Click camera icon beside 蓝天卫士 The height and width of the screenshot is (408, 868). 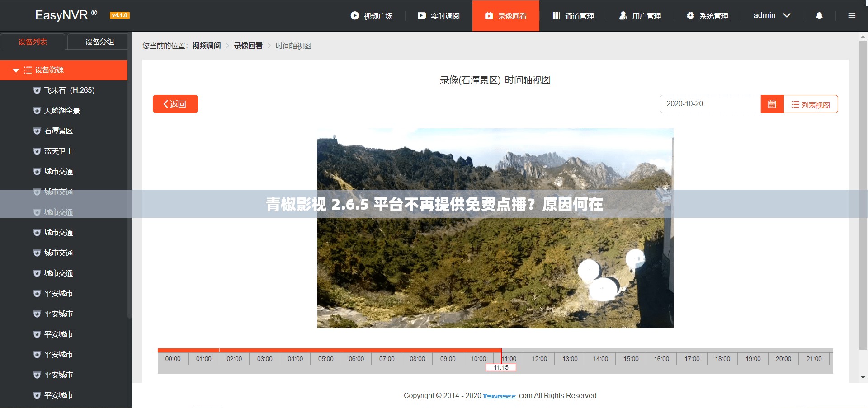37,151
